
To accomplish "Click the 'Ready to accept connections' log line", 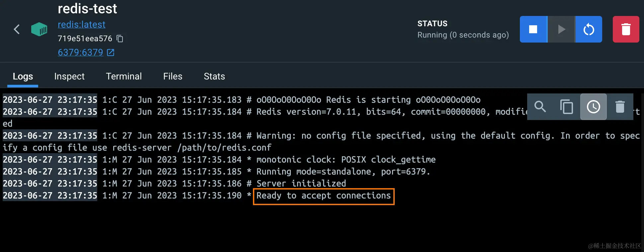I will 324,196.
